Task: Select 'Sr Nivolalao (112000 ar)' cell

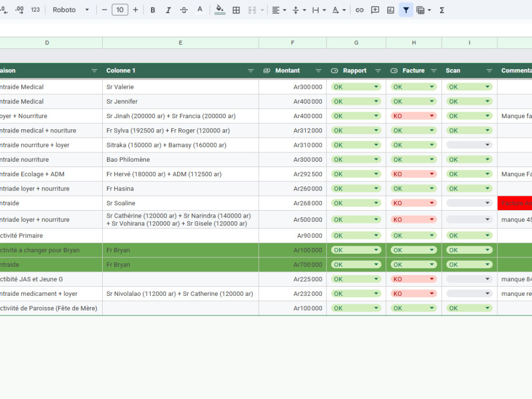Action: click(x=180, y=294)
